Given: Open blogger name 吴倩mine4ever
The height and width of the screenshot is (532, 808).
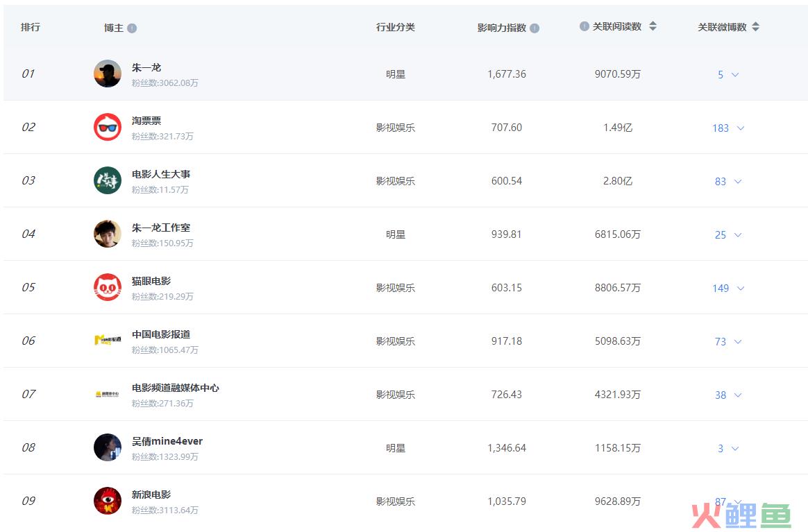Looking at the screenshot, I should 167,441.
